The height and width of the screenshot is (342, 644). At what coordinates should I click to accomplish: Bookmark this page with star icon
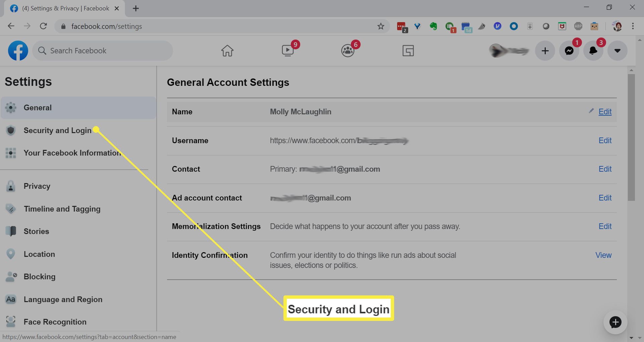[381, 26]
